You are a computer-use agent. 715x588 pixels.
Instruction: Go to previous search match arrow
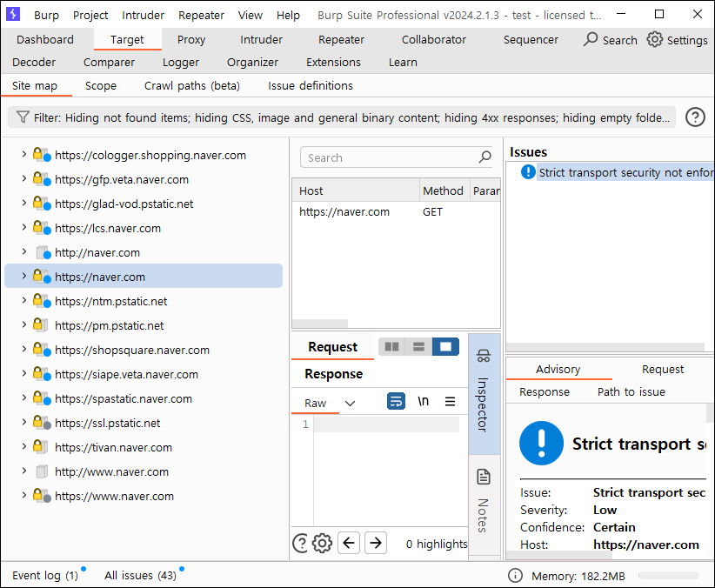coord(349,543)
